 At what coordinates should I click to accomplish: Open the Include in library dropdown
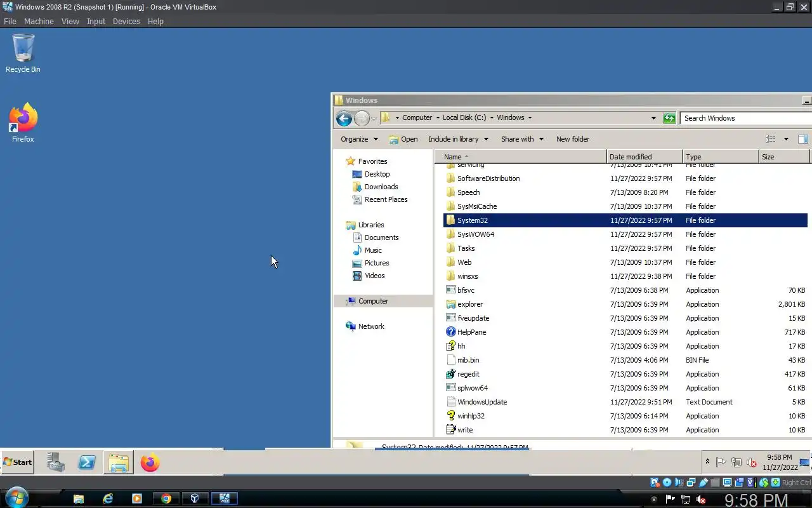pyautogui.click(x=458, y=139)
